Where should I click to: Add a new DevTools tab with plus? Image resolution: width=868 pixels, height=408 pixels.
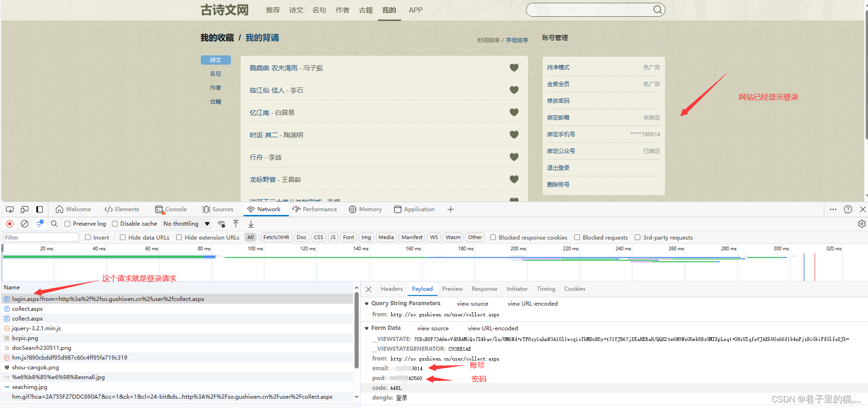(x=451, y=209)
